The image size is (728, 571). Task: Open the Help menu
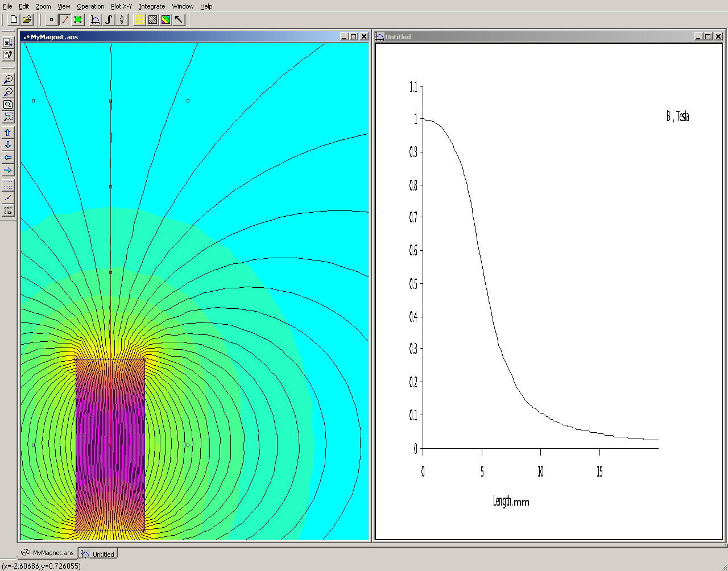tap(206, 6)
